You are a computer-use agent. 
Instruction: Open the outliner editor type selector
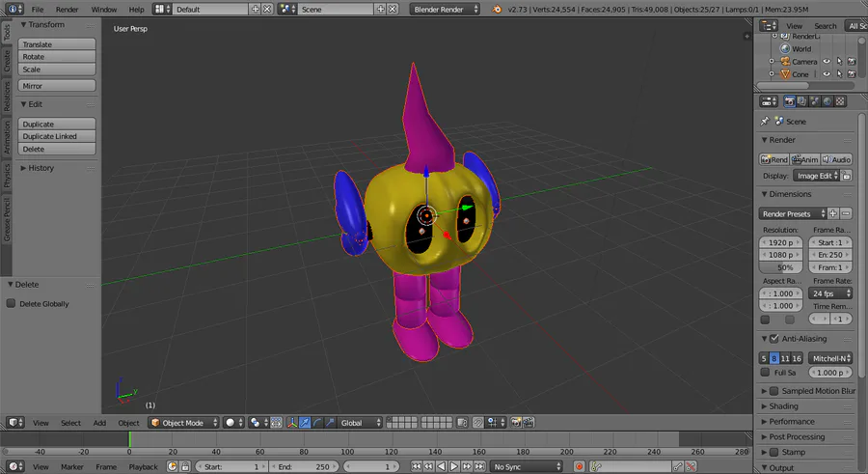769,25
